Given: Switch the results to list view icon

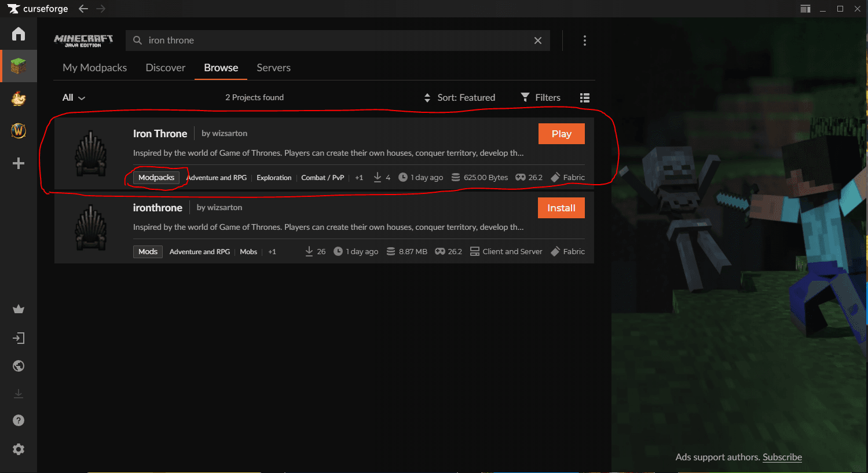Looking at the screenshot, I should point(585,98).
